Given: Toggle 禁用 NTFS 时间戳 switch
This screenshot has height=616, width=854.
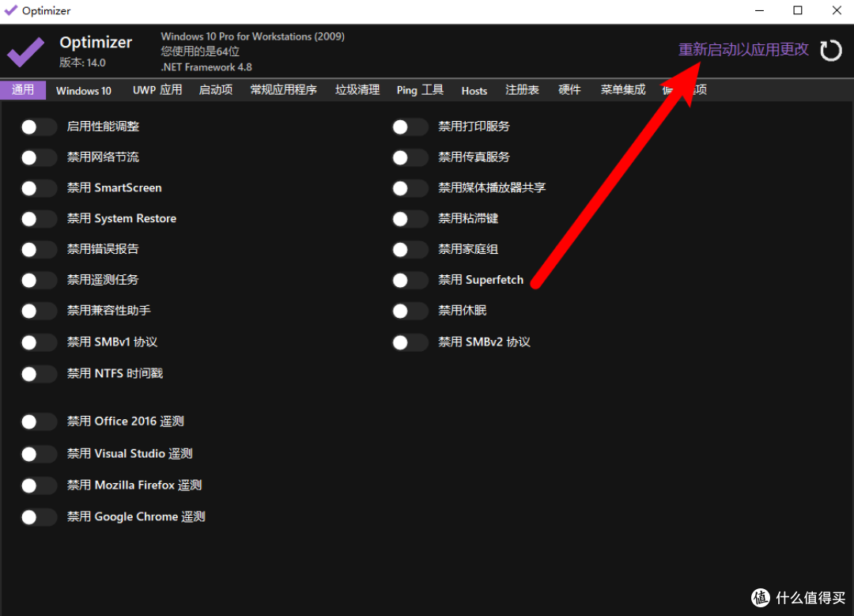Looking at the screenshot, I should point(39,374).
